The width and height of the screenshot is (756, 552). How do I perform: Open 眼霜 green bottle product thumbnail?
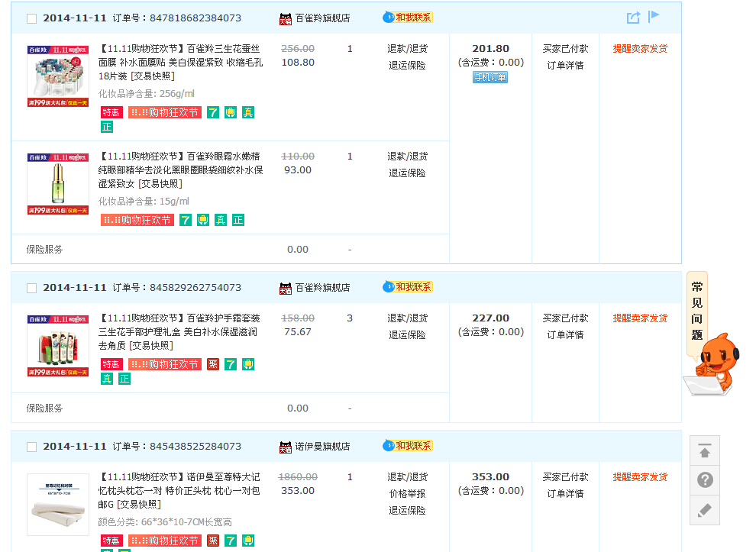pos(58,184)
